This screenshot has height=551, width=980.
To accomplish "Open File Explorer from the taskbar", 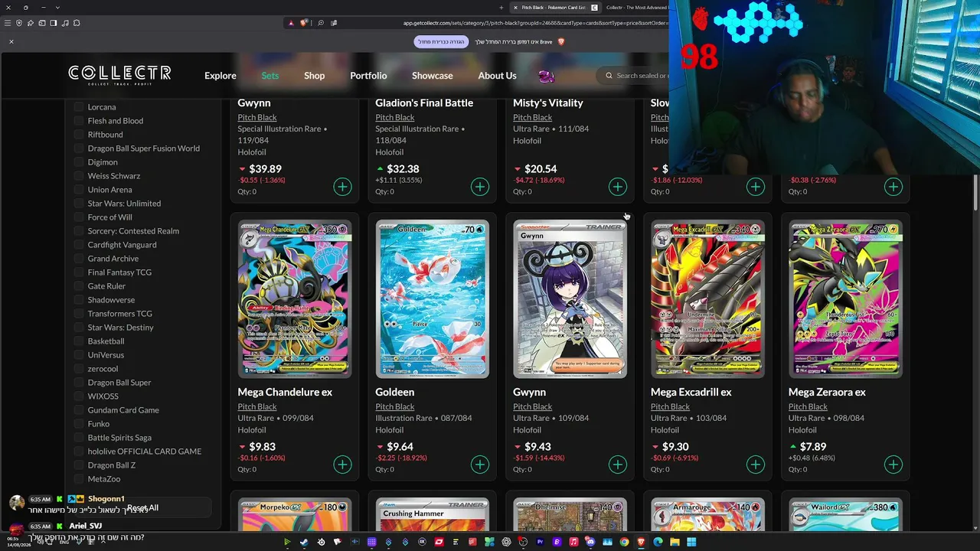I will click(x=675, y=543).
